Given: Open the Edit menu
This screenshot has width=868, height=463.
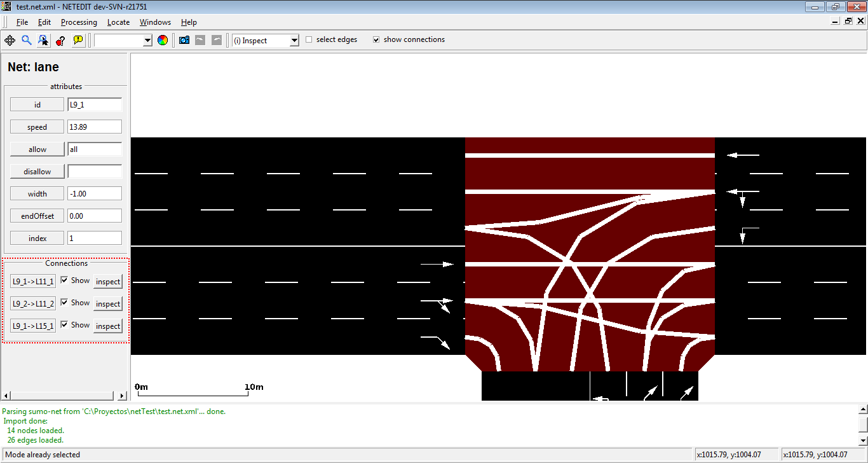Looking at the screenshot, I should coord(44,22).
